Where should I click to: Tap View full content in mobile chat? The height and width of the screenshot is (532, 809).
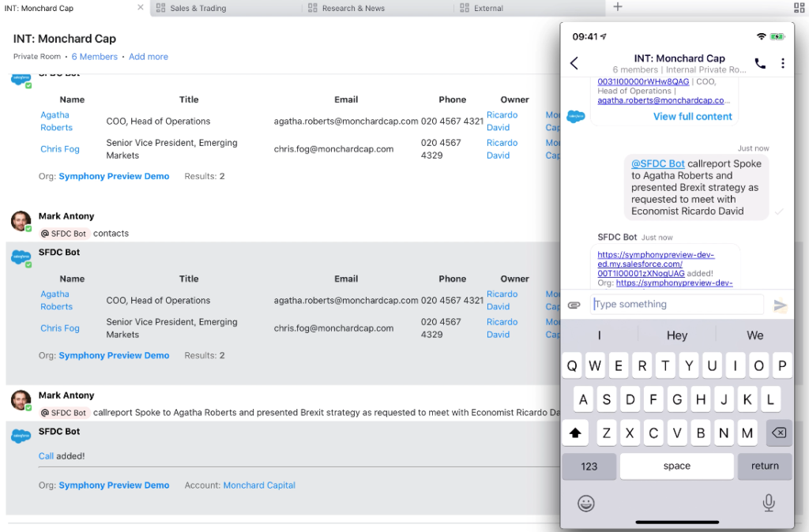point(692,117)
